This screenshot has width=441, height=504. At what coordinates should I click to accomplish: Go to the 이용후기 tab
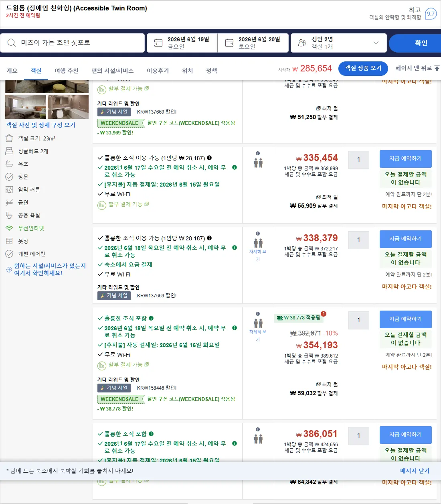coord(158,71)
